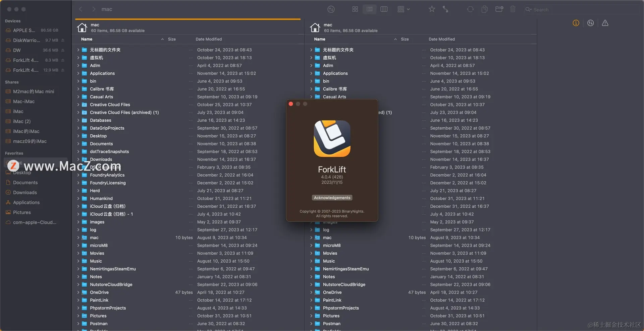The width and height of the screenshot is (644, 331).
Task: Switch to icon grid view
Action: pyautogui.click(x=355, y=9)
